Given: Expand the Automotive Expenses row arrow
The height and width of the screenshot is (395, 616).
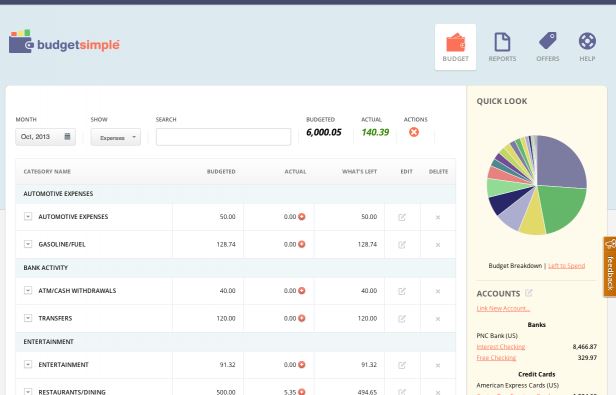Looking at the screenshot, I should [x=28, y=216].
